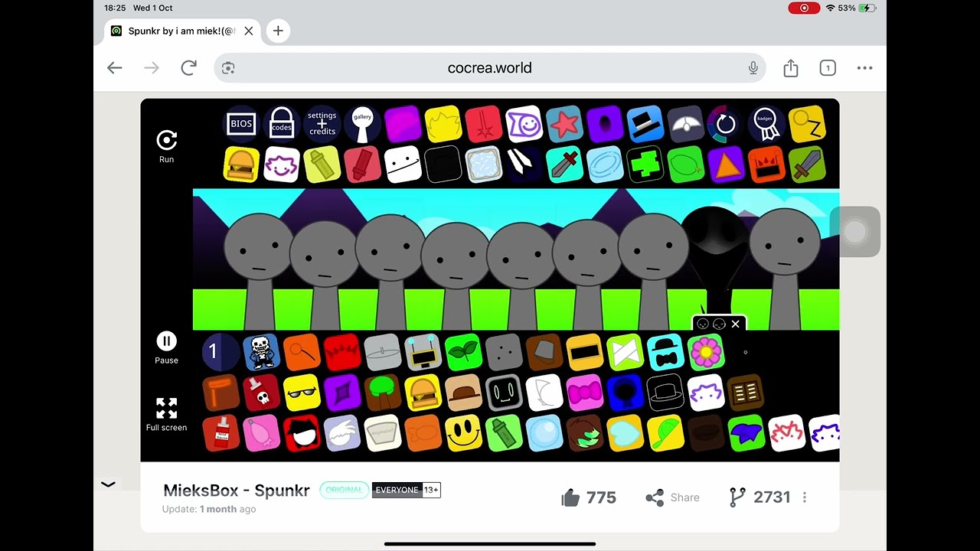Reload the browser page
The image size is (980, 551).
(x=189, y=68)
